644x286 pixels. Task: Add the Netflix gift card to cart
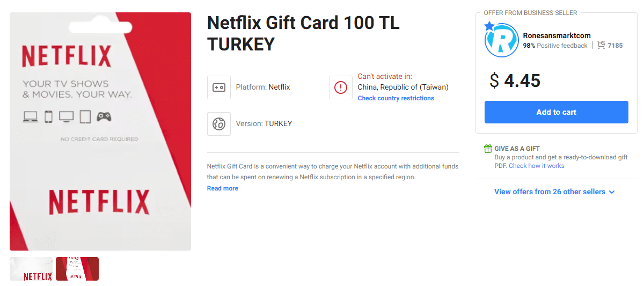556,112
